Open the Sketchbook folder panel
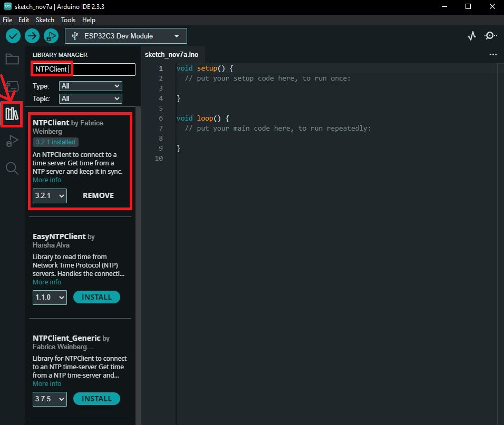This screenshot has height=425, width=504. [x=12, y=59]
